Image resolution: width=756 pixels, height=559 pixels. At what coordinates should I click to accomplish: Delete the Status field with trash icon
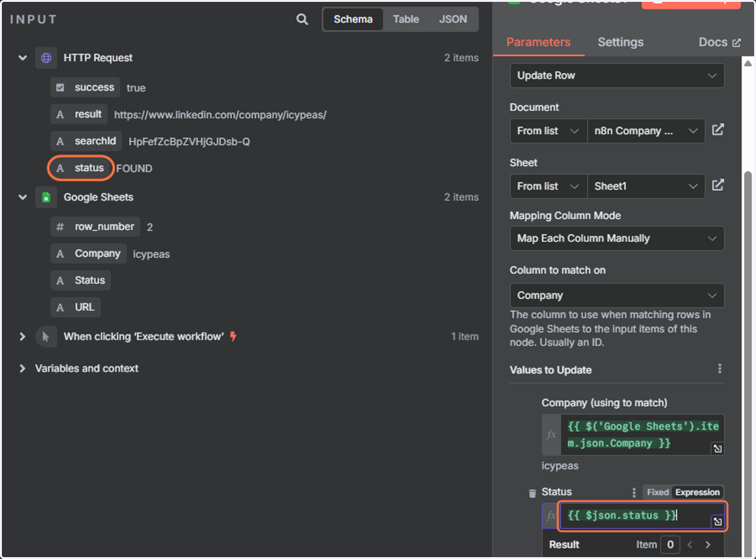532,493
